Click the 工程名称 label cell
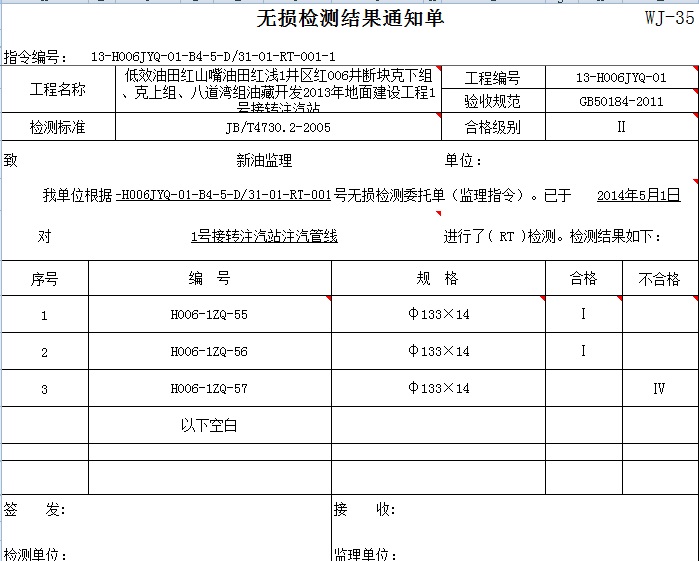The height and width of the screenshot is (561, 699). 58,90
